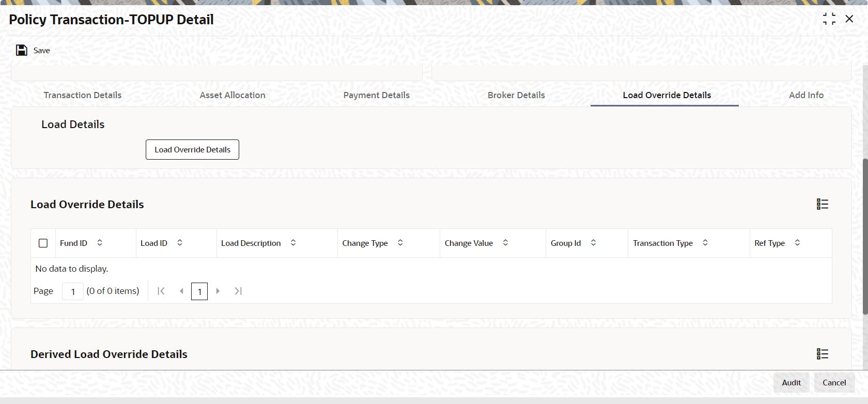Screen dimensions: 868x404
Task: Click the Change Value column header
Action: [493, 243]
